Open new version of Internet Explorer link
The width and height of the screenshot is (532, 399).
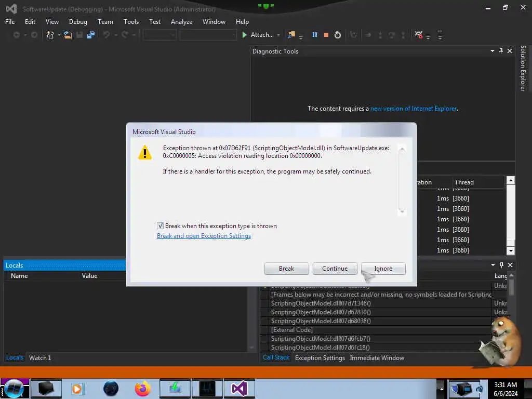click(x=413, y=109)
